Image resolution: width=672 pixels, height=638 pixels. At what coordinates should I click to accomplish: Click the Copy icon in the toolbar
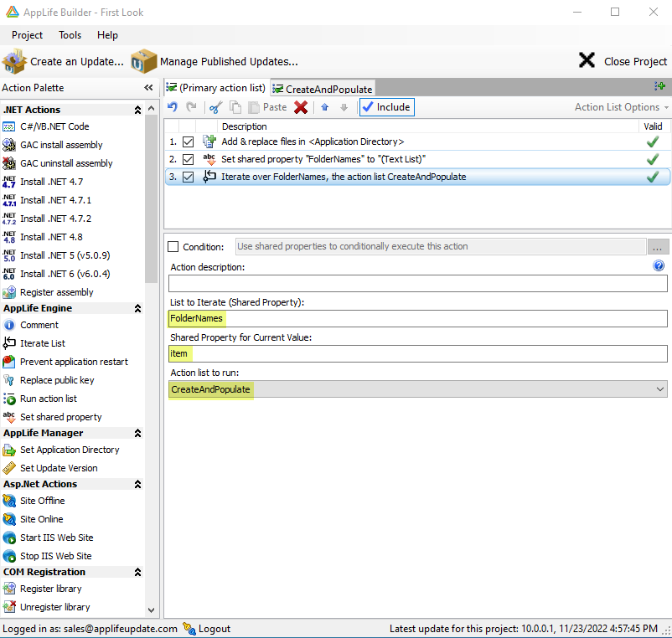[x=235, y=107]
